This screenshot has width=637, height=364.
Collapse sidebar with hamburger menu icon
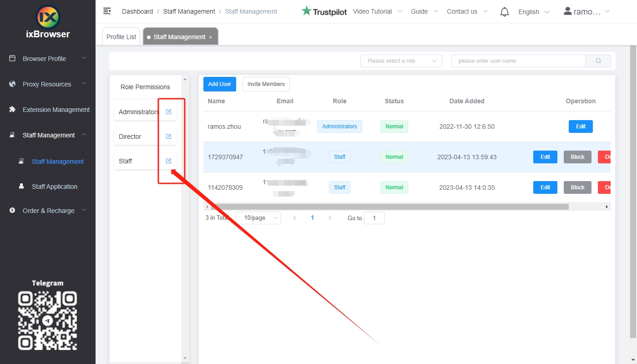tap(107, 11)
